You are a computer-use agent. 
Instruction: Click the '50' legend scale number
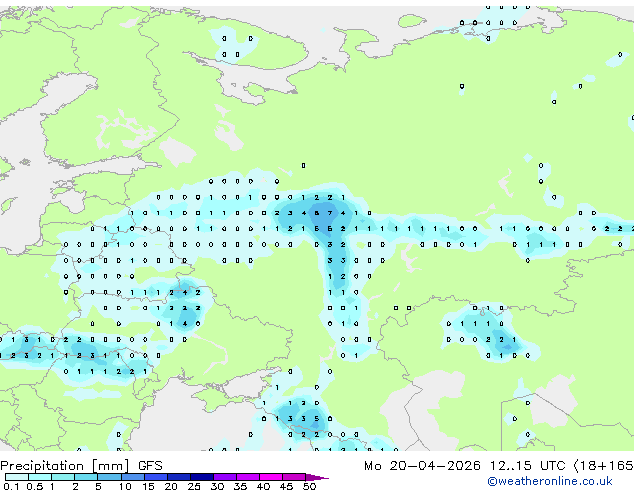click(309, 486)
